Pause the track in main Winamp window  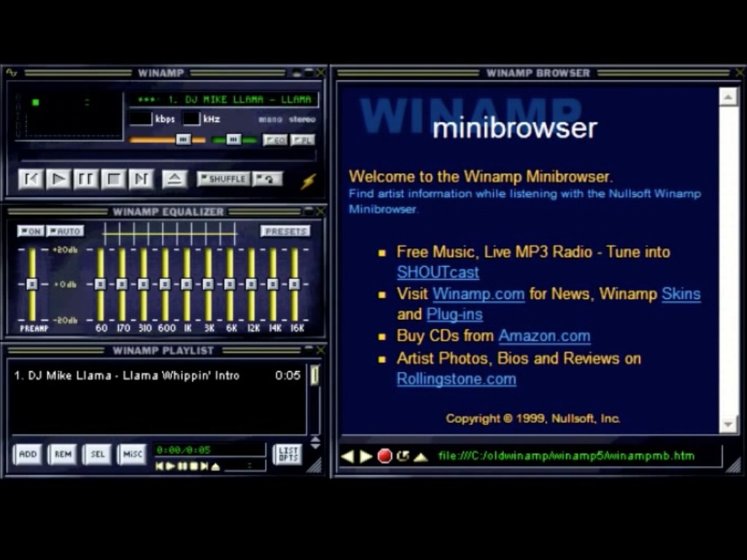tap(86, 179)
